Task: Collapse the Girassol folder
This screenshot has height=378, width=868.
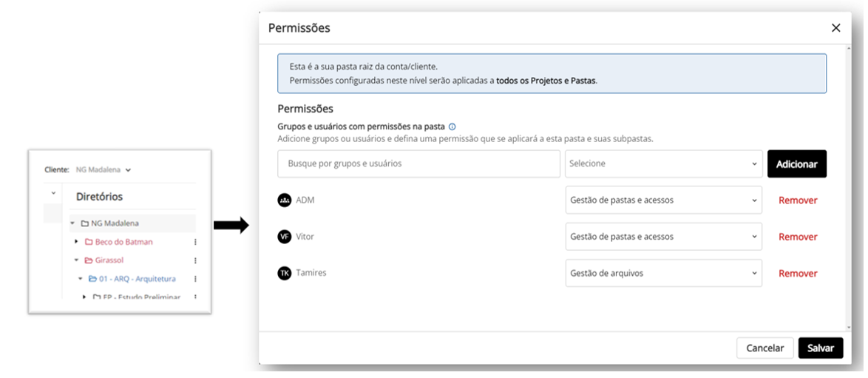Action: pyautogui.click(x=76, y=260)
